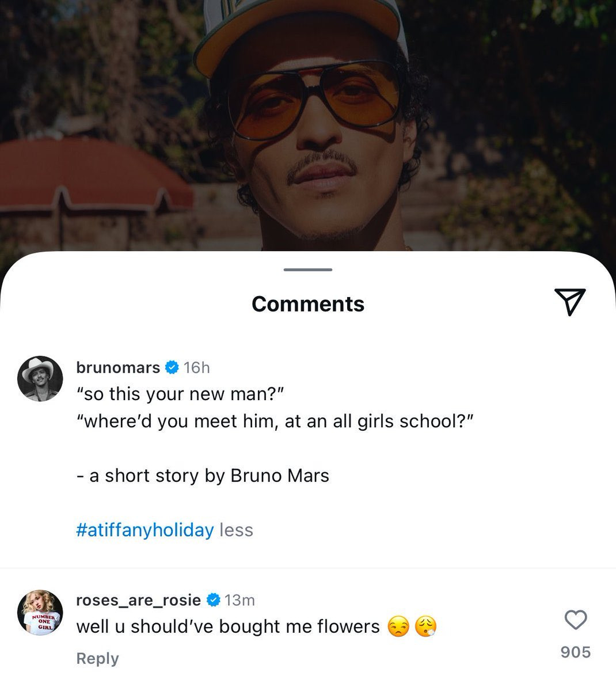Visit the roses_are_rosie username link

138,600
